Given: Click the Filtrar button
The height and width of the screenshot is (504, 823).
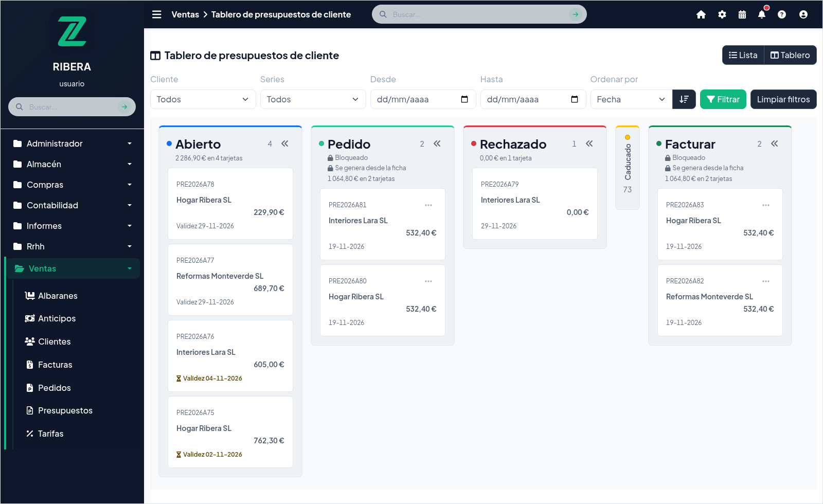Looking at the screenshot, I should click(x=723, y=99).
